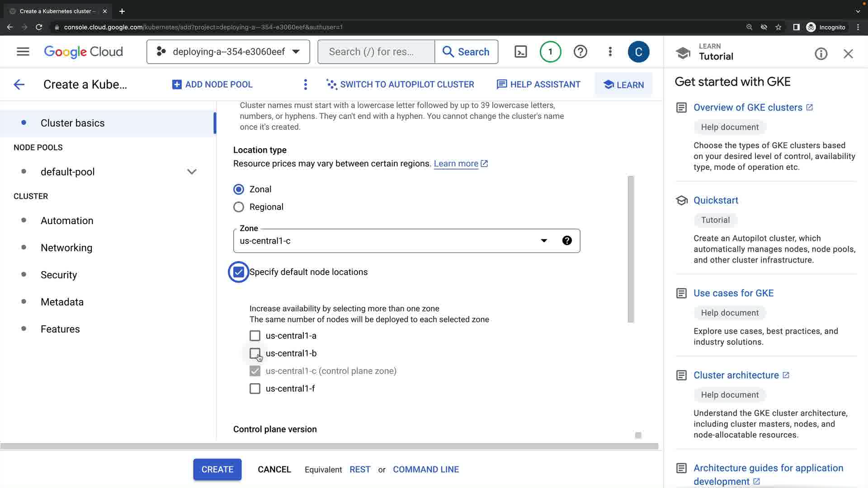The height and width of the screenshot is (488, 868).
Task: Go to the Security section
Action: [x=59, y=275]
